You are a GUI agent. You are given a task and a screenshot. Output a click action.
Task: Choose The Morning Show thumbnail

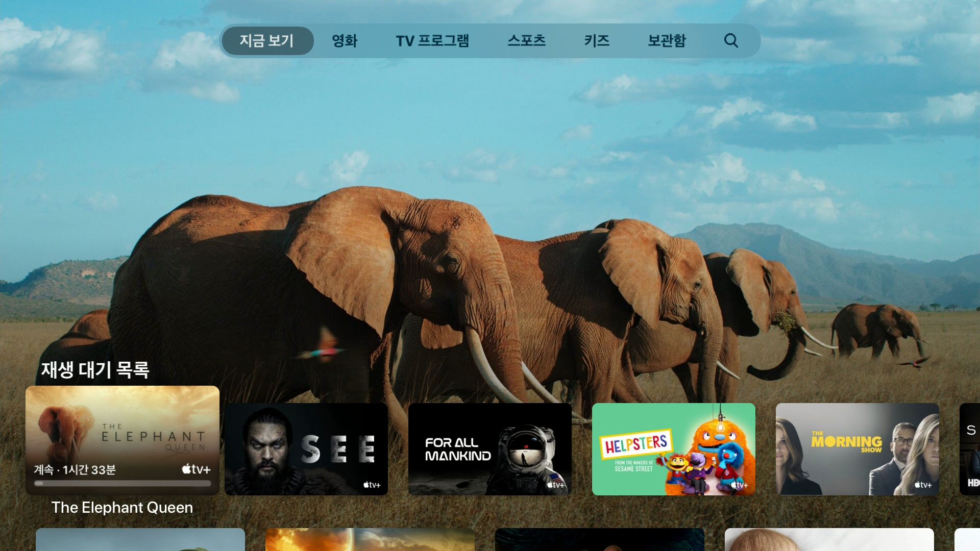click(857, 449)
